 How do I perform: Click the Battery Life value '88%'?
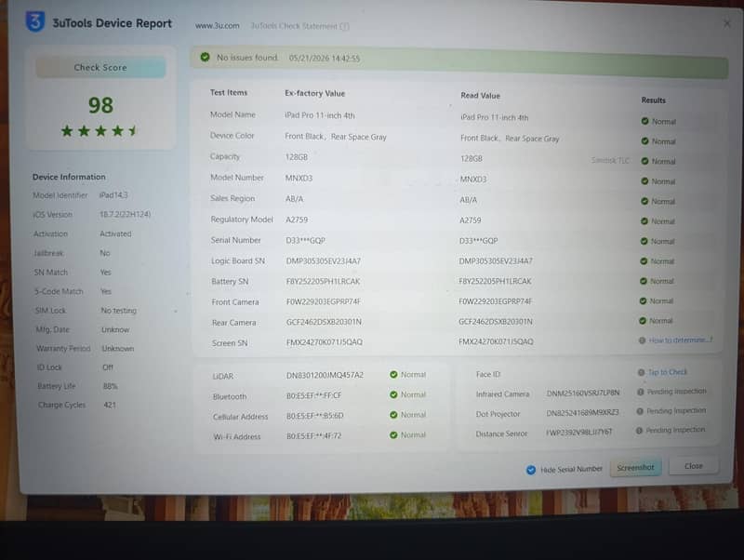tap(110, 386)
